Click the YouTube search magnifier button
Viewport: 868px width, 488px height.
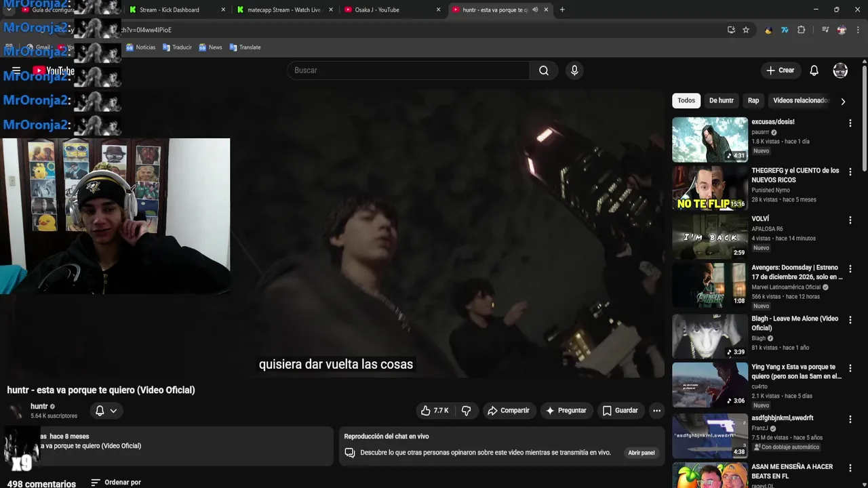coord(543,70)
